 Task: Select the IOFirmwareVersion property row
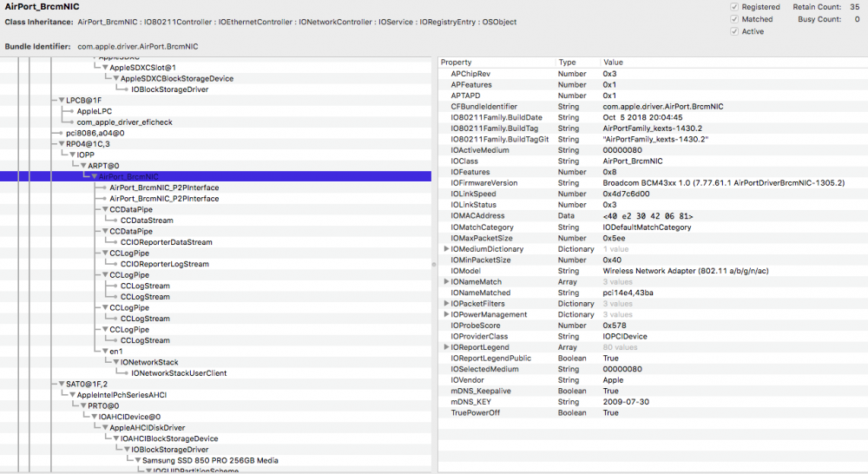(653, 182)
